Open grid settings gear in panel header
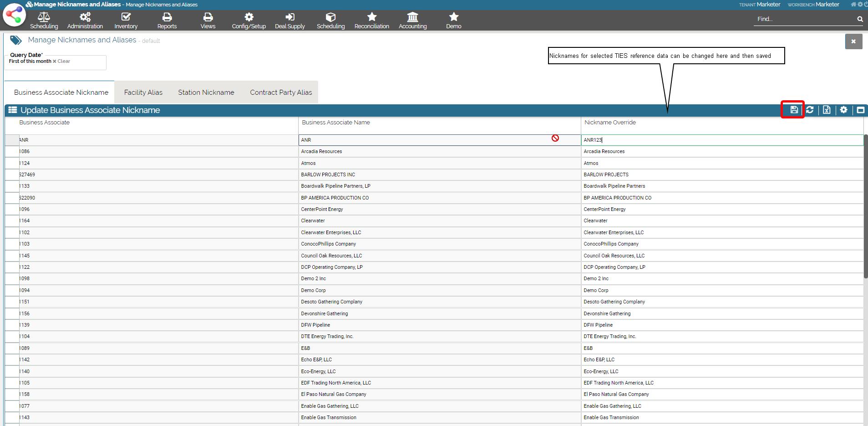This screenshot has height=426, width=868. click(843, 110)
